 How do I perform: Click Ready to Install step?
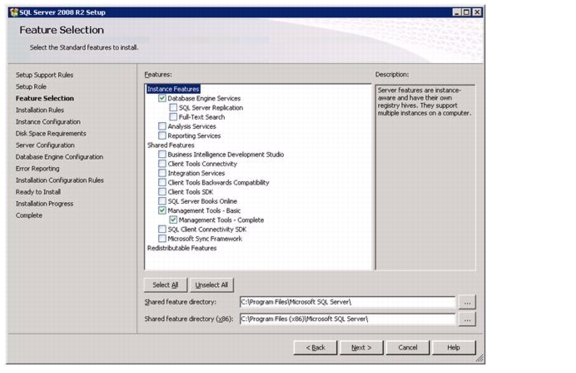coord(38,192)
